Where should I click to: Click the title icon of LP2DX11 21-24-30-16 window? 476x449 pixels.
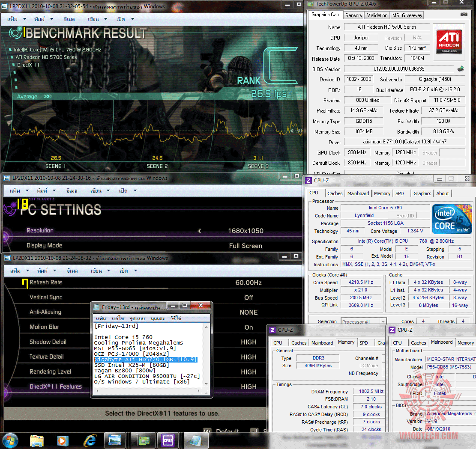point(7,178)
